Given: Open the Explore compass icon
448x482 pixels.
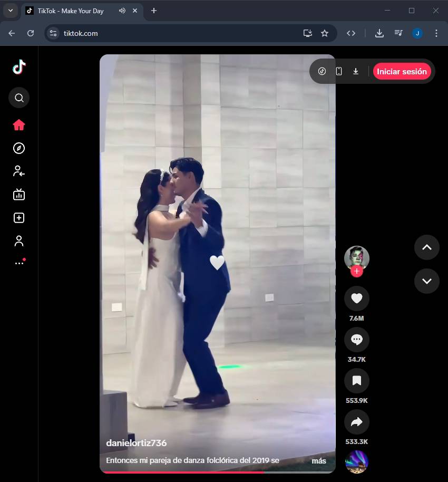Looking at the screenshot, I should click(x=19, y=148).
